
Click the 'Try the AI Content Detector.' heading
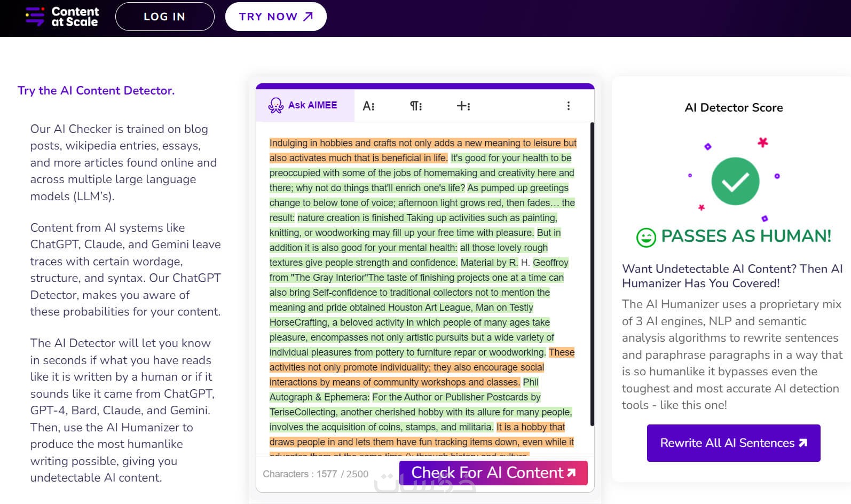[x=96, y=90]
